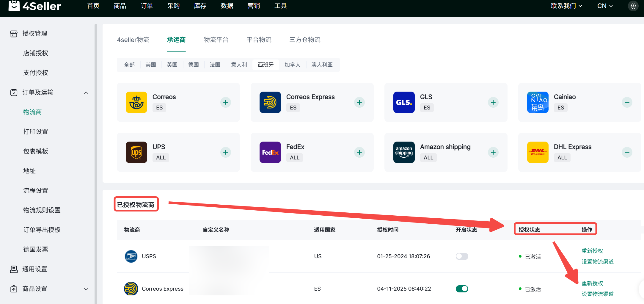Switch to the 物流平台 tab

pyautogui.click(x=216, y=40)
